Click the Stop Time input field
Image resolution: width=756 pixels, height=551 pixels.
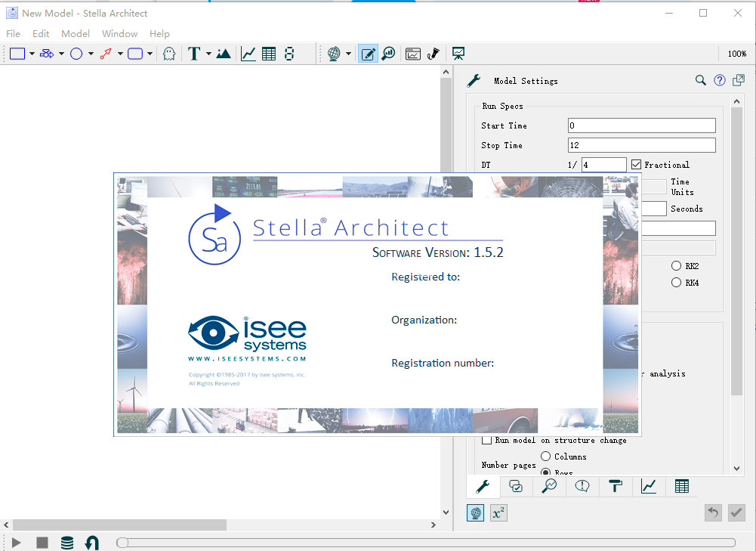click(642, 145)
